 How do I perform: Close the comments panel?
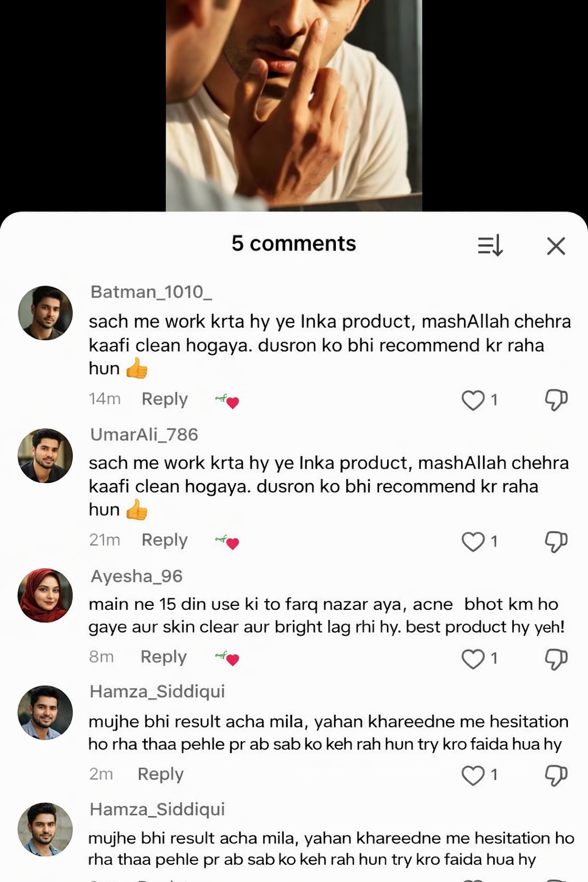555,246
